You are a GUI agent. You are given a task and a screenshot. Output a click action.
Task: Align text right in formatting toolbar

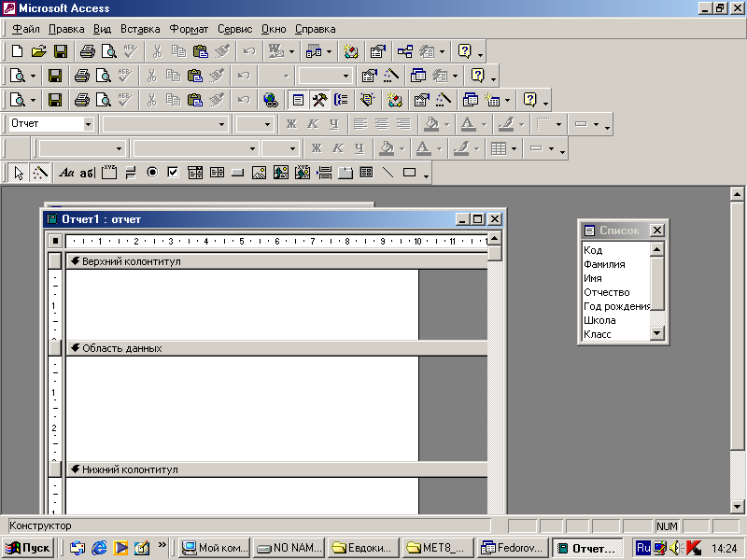[x=403, y=124]
